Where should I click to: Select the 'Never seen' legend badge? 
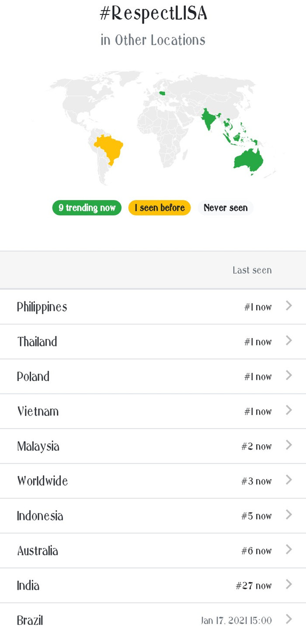tap(226, 208)
